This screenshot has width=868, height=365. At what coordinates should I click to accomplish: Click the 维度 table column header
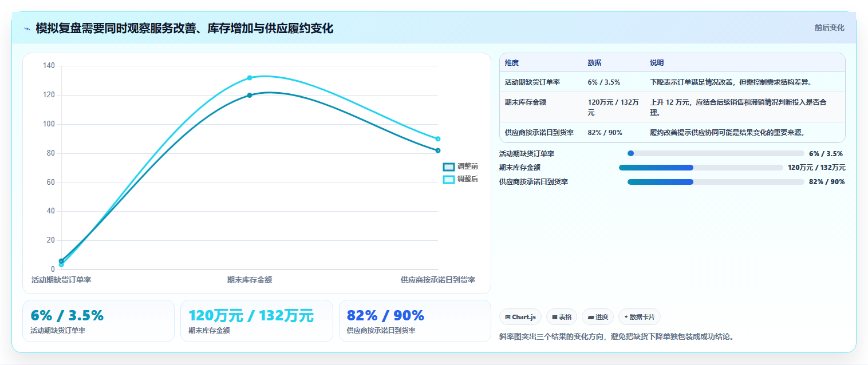click(x=512, y=63)
